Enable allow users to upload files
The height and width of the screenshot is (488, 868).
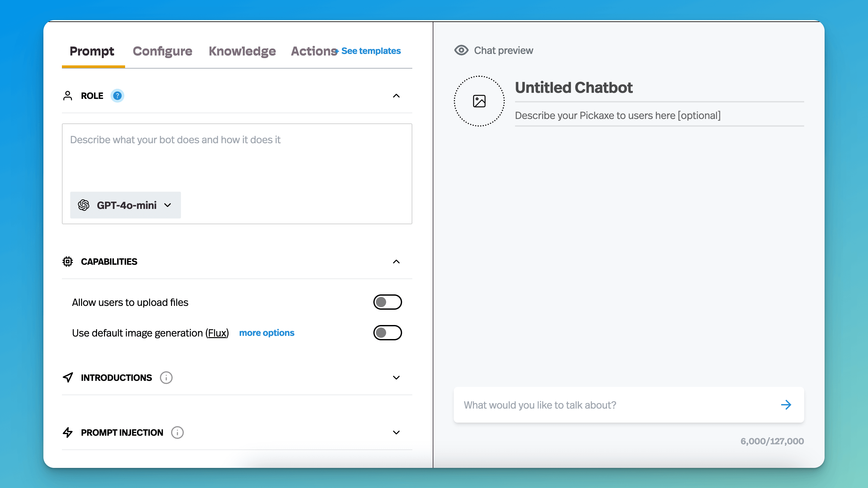tap(387, 302)
